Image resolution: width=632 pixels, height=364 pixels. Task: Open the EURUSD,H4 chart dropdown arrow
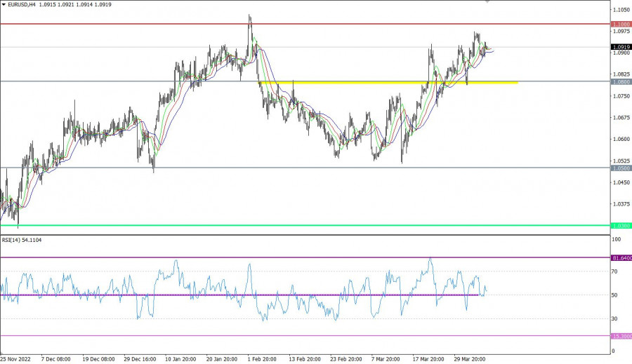tap(4, 5)
